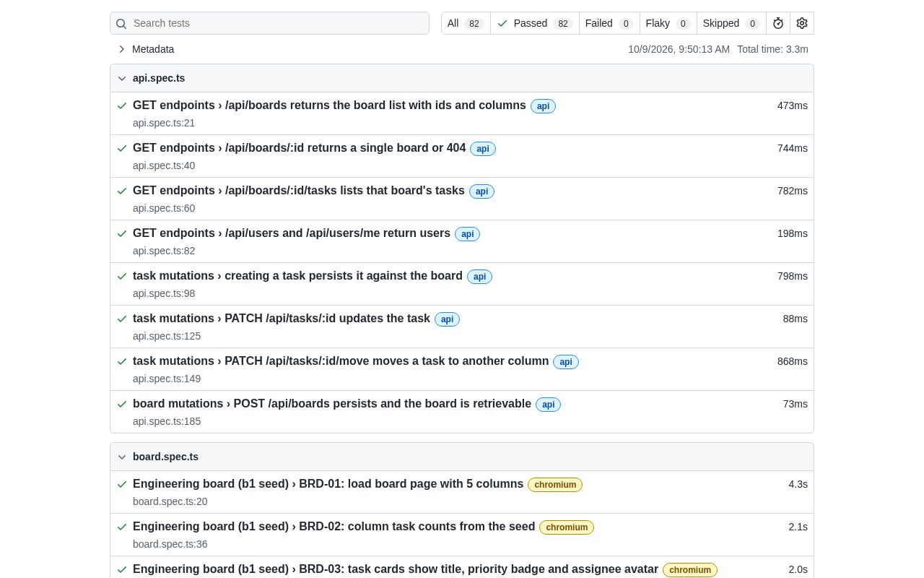Image resolution: width=924 pixels, height=578 pixels.
Task: Click the api.spec.ts:98 location text
Action: point(164,293)
